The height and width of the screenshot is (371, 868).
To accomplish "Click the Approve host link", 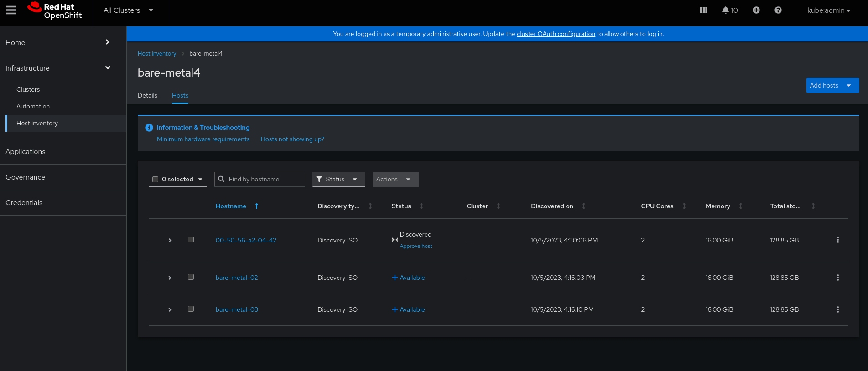I will (x=416, y=246).
